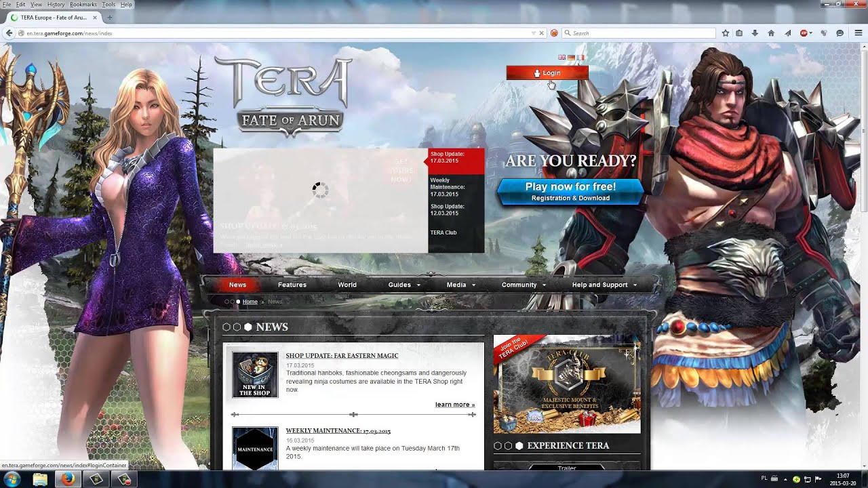Open the TERA Club banner
The height and width of the screenshot is (488, 868).
coord(567,384)
